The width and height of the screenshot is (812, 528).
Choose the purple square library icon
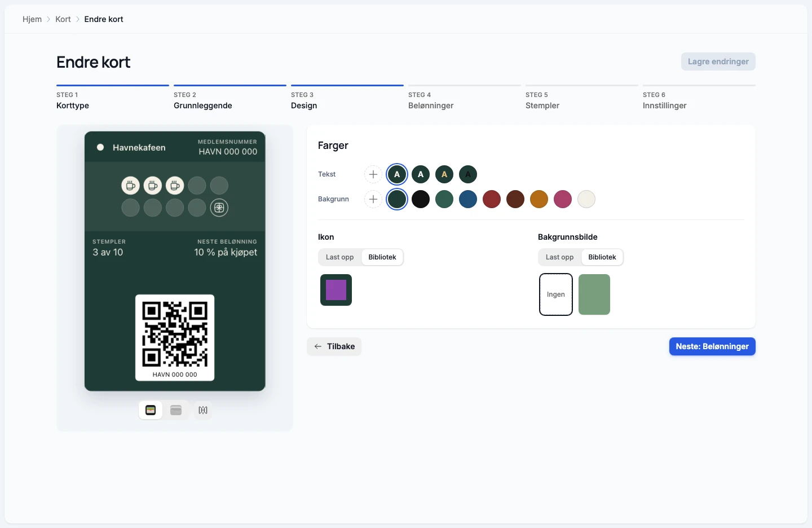[336, 290]
